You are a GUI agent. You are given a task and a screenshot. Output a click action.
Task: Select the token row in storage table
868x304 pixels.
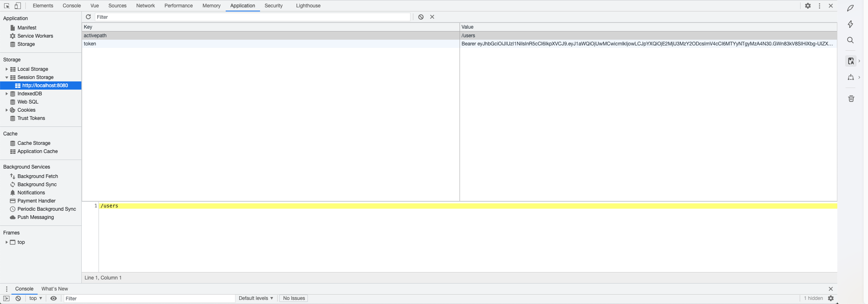[459, 44]
